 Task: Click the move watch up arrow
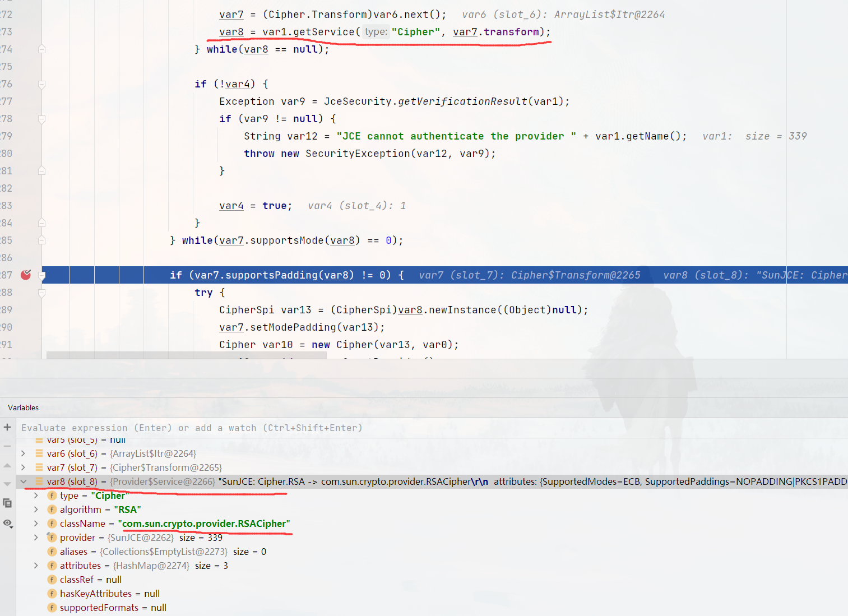[7, 465]
